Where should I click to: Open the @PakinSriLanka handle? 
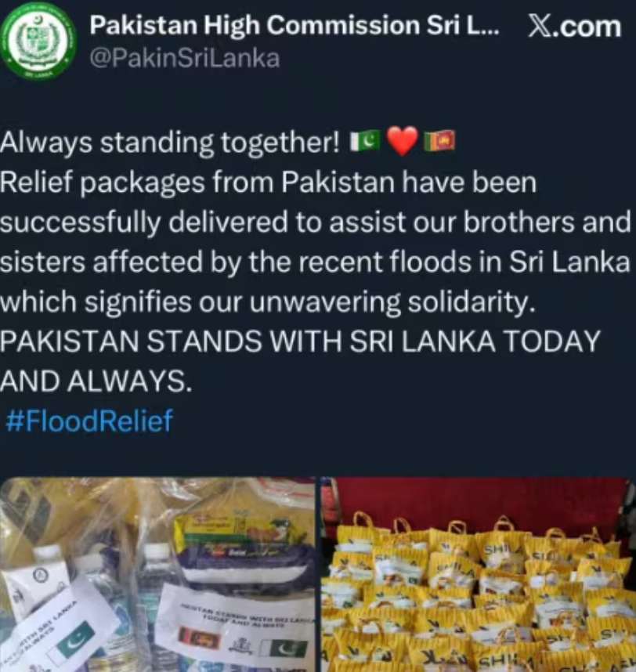[185, 58]
